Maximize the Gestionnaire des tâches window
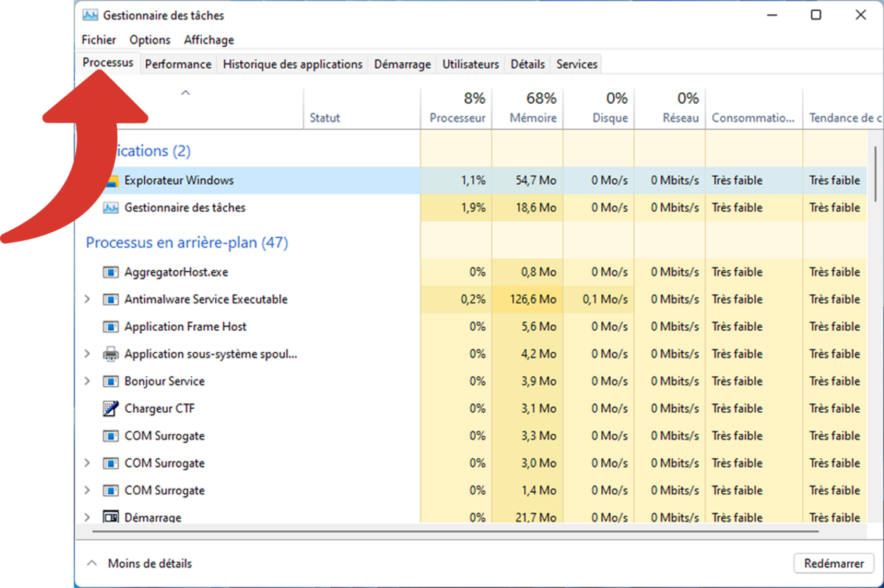 [x=816, y=15]
